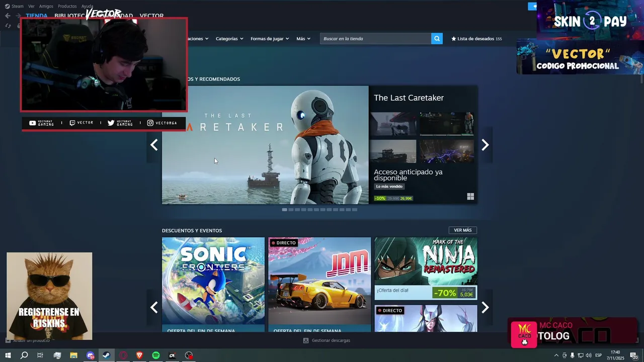This screenshot has height=362, width=644.
Task: Open Lista de deseados wishlist
Action: pos(476,39)
